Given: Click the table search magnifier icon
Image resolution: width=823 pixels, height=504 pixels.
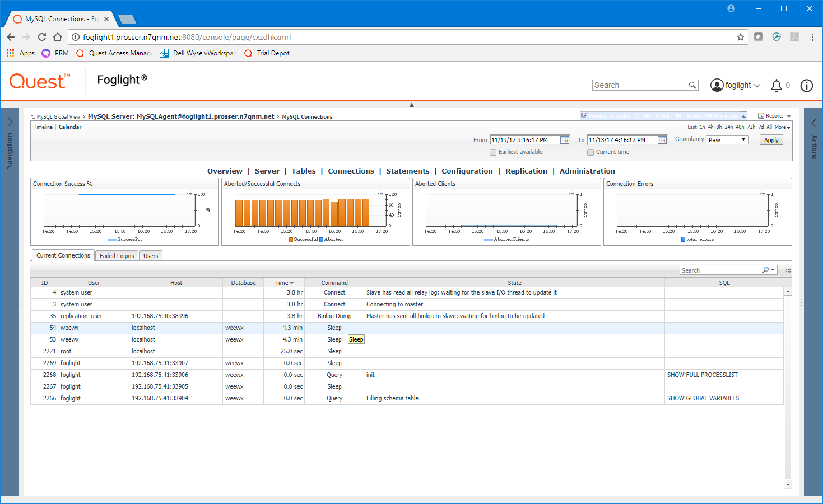Looking at the screenshot, I should click(x=766, y=270).
